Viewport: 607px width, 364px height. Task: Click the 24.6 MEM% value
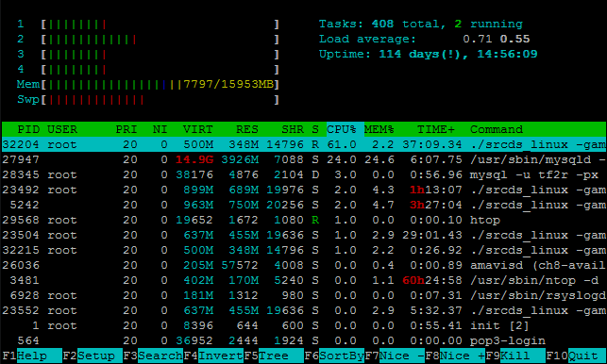point(379,159)
